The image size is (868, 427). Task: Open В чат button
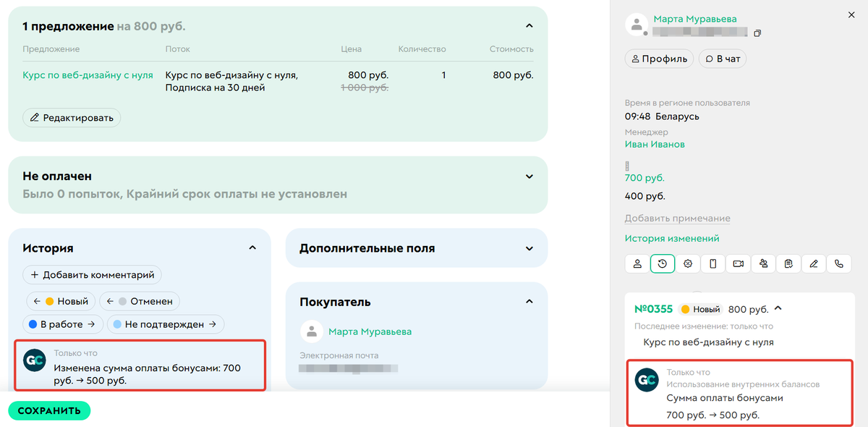pos(723,59)
